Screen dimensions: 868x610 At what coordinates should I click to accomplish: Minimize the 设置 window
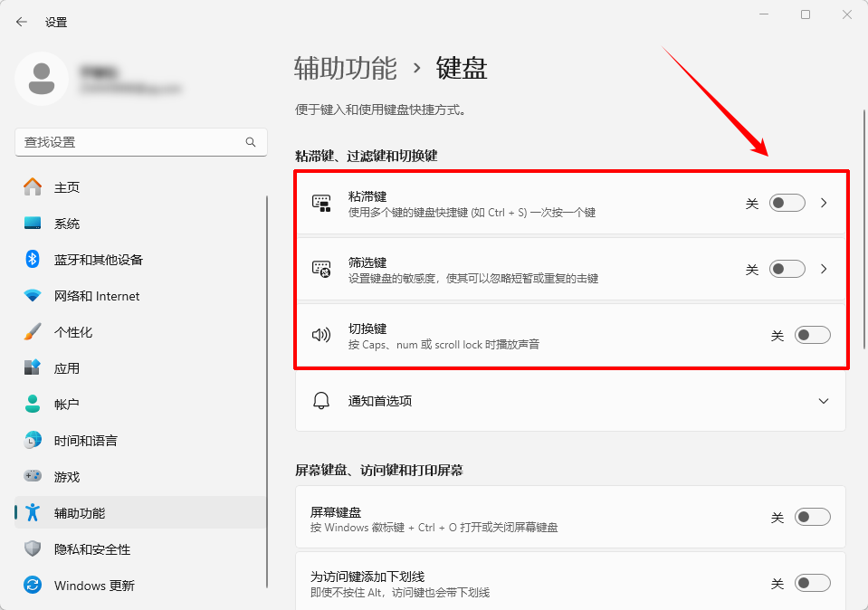(764, 14)
